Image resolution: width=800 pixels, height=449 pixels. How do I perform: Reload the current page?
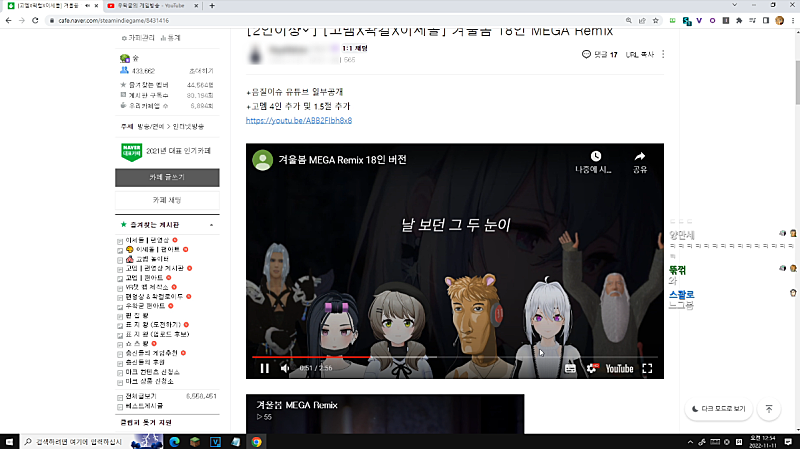coord(35,20)
